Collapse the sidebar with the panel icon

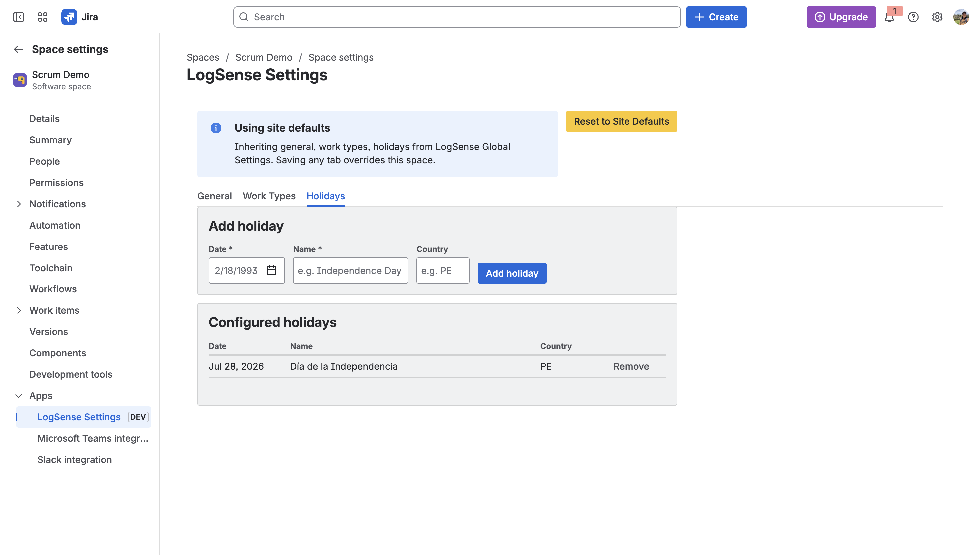[x=18, y=17]
